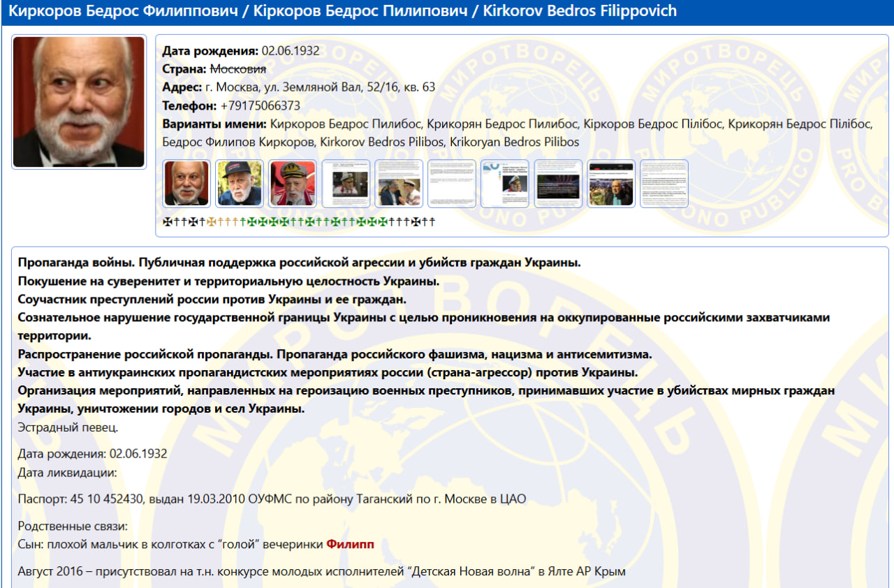Image resolution: width=894 pixels, height=588 pixels.
Task: View thumbnail of man in dark baseball cap
Action: pyautogui.click(x=240, y=184)
